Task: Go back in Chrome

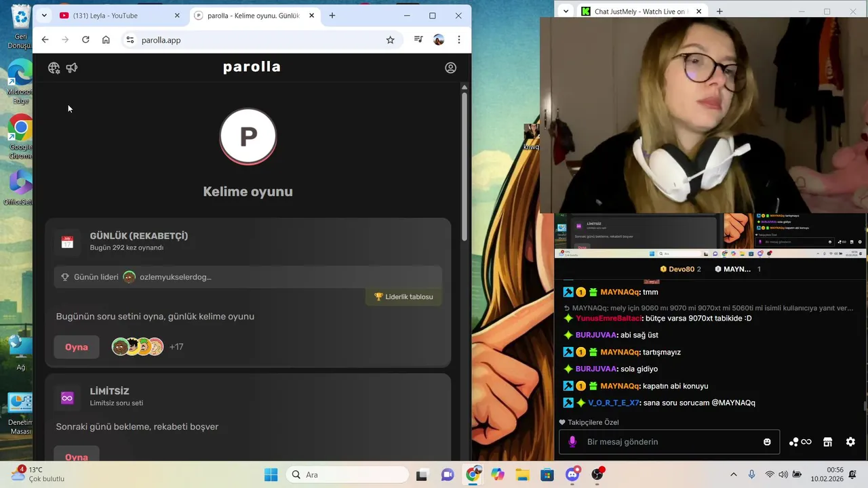Action: pos(45,40)
